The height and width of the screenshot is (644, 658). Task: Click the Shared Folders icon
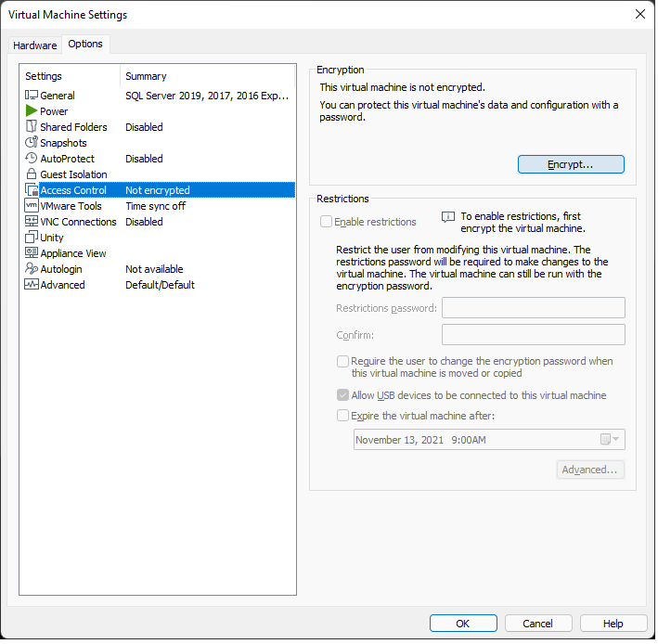pyautogui.click(x=32, y=127)
